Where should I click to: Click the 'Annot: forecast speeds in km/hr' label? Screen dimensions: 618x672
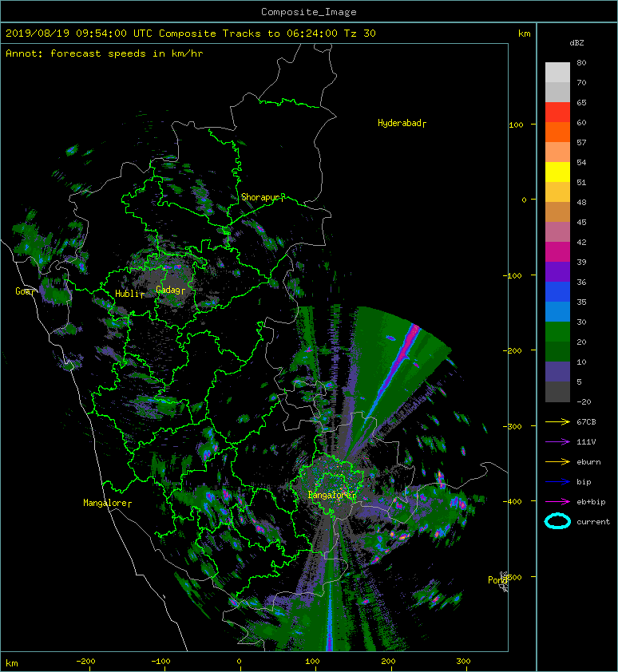click(105, 53)
